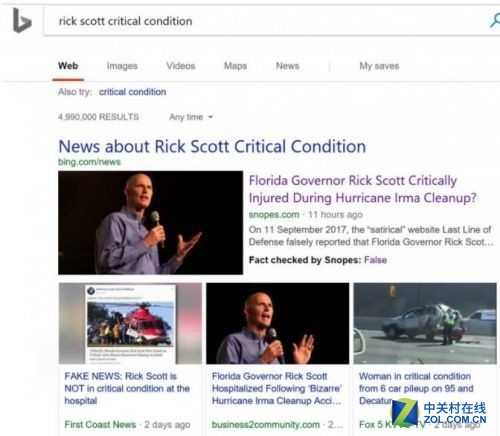The width and height of the screenshot is (500, 436).
Task: Open the helicopter news thumbnail
Action: pyautogui.click(x=130, y=323)
